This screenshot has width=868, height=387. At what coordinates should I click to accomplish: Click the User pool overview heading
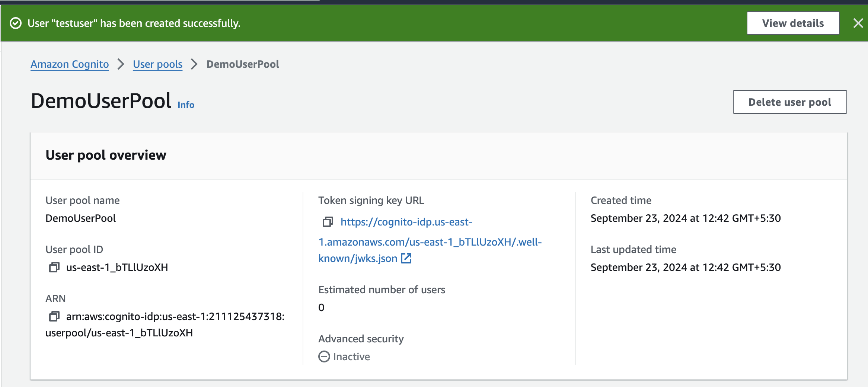pyautogui.click(x=106, y=155)
